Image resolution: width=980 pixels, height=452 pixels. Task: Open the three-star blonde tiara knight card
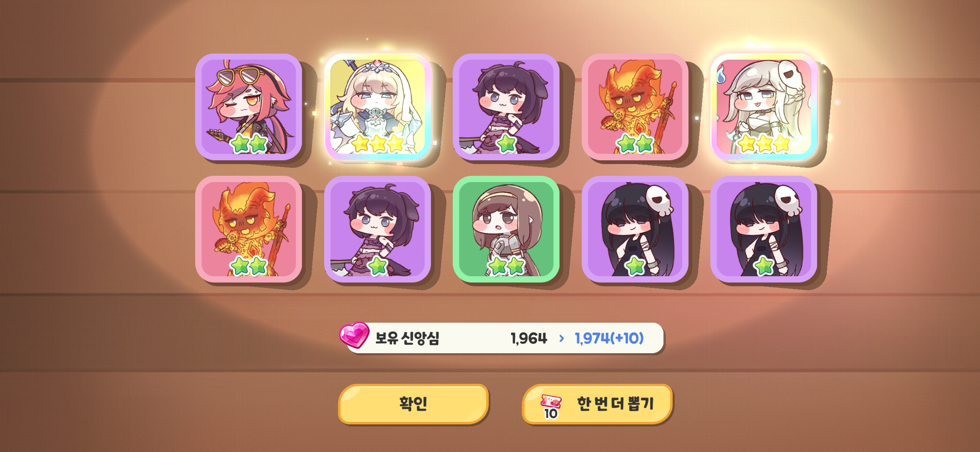378,107
